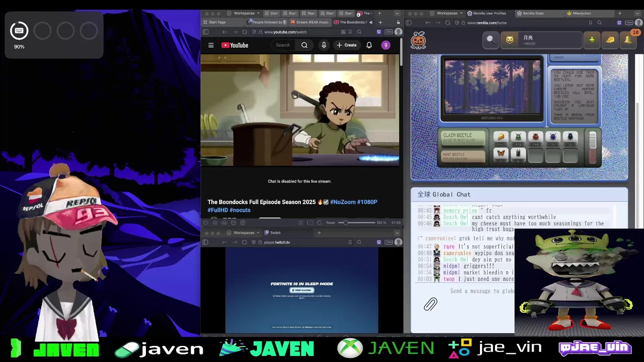Open tab list chevron in YouTube window

coord(397,14)
